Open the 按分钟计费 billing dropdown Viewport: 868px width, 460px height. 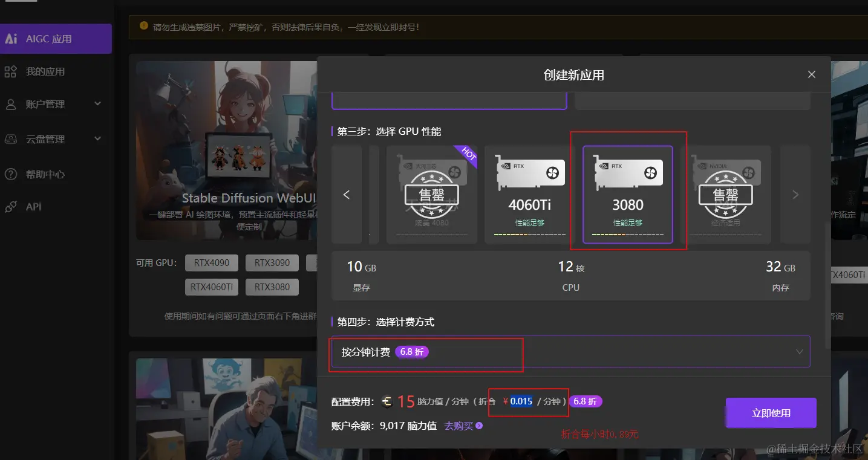(571, 352)
